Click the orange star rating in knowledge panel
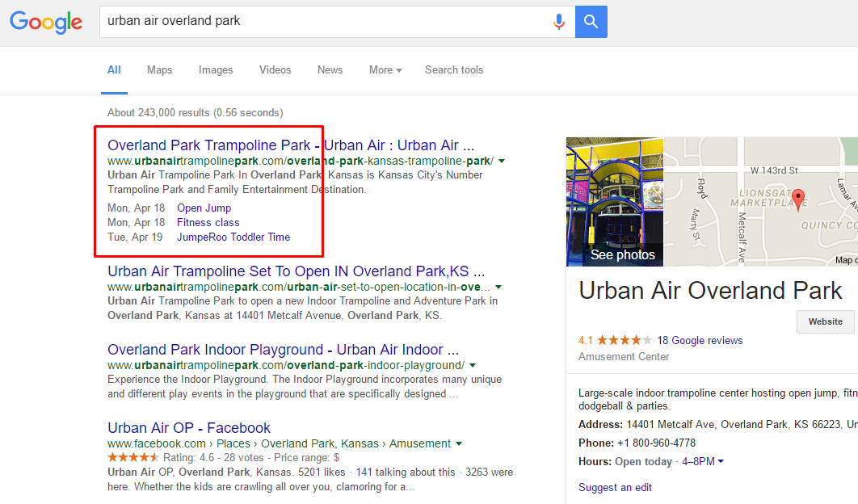Viewport: 858px width, 504px height. [x=625, y=341]
